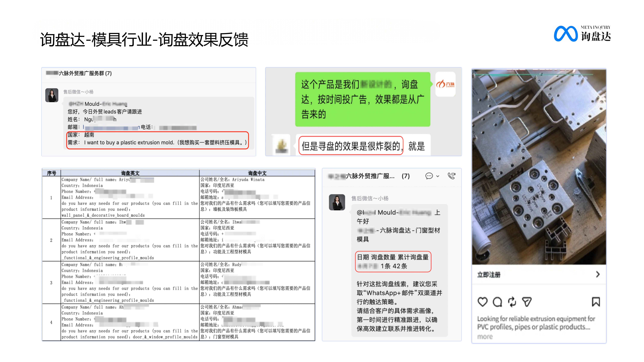Click 门窗型材模具 in the Chinese column
The height and width of the screenshot is (362, 644).
pos(226,337)
